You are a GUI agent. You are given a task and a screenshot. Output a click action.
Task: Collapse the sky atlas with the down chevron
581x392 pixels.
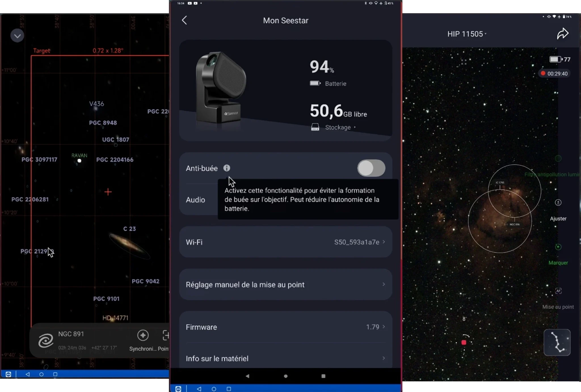(x=17, y=36)
